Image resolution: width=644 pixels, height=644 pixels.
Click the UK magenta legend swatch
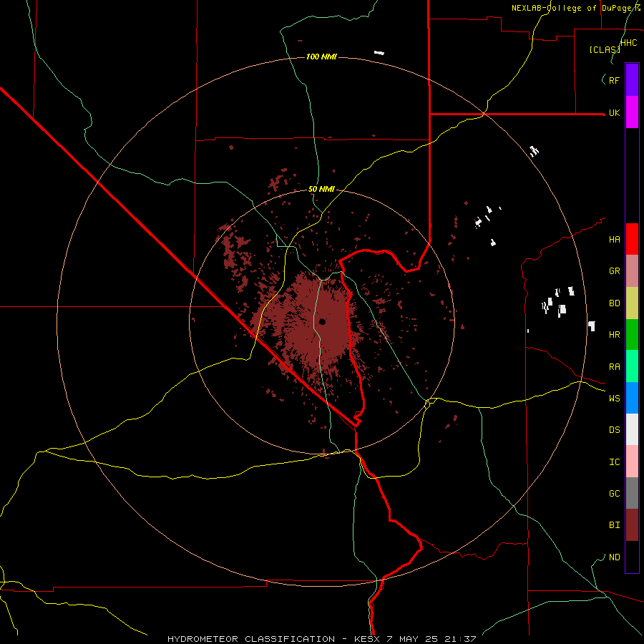[632, 112]
